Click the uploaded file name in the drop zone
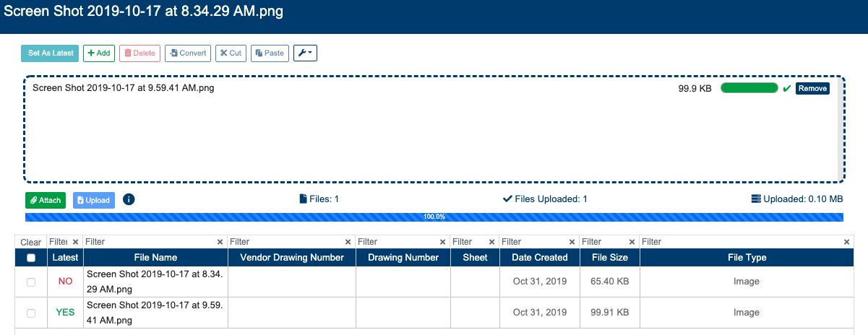This screenshot has width=868, height=335. point(124,88)
